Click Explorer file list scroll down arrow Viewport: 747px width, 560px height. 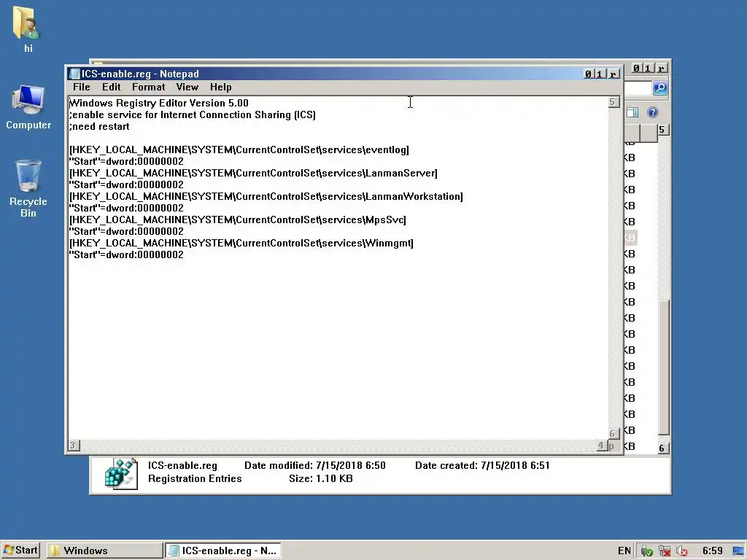(663, 448)
